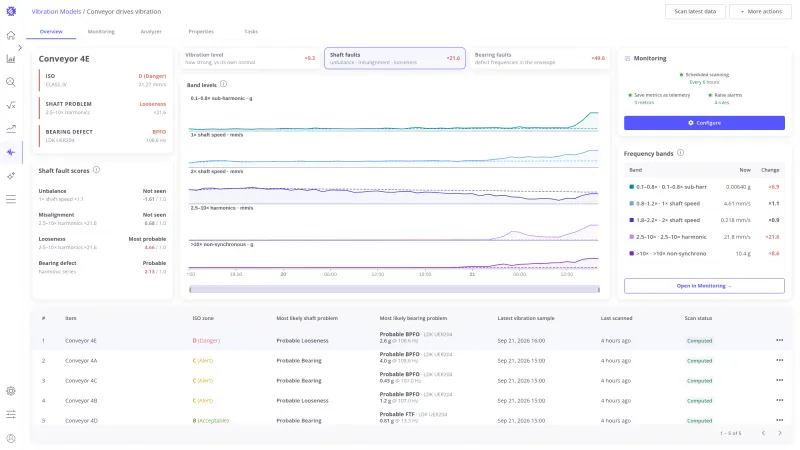The width and height of the screenshot is (800, 450).
Task: Select the vibration waveform sidebar icon
Action: [11, 152]
